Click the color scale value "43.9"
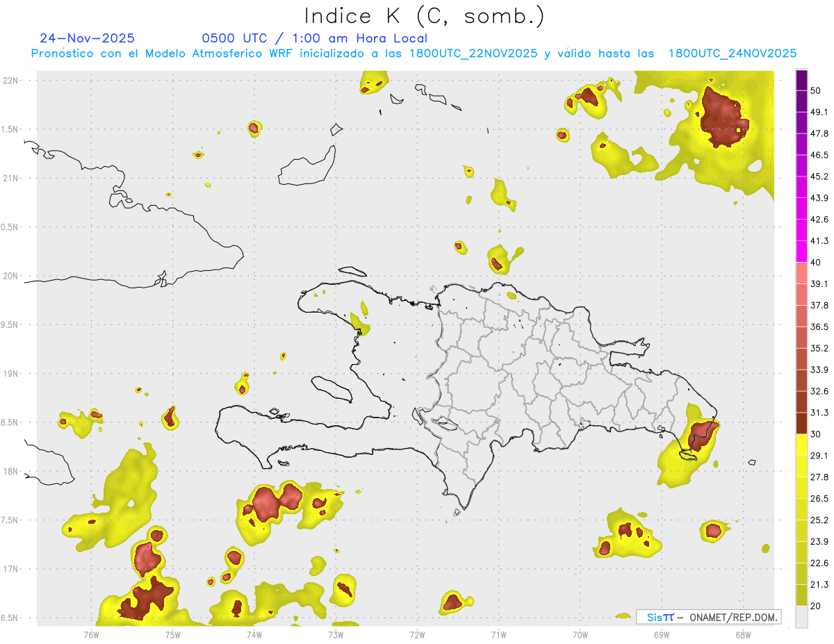 click(819, 198)
